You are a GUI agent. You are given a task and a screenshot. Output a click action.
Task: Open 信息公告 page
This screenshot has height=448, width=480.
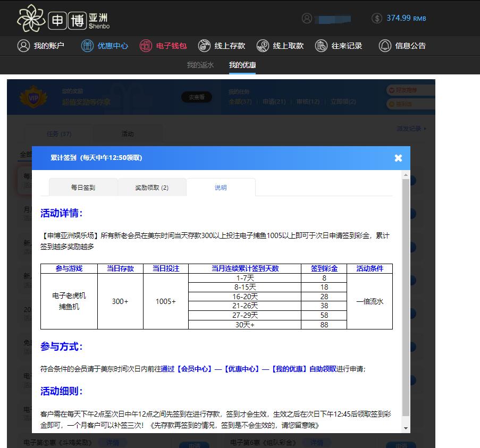pos(410,46)
